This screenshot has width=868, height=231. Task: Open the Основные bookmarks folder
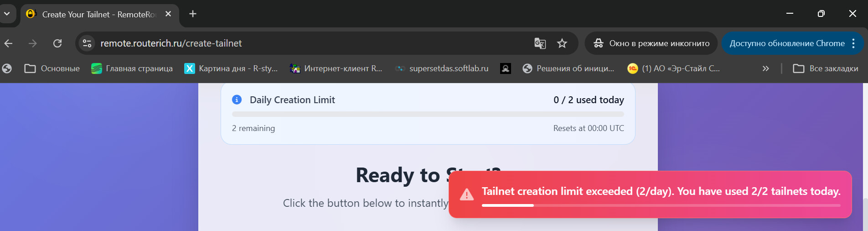[52, 68]
